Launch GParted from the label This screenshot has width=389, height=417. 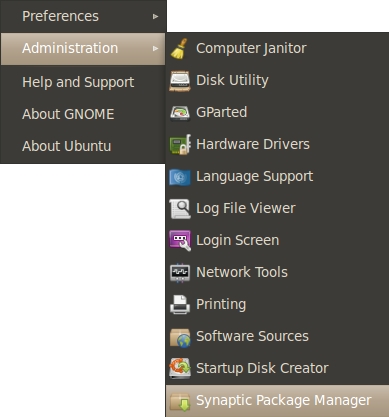(221, 112)
